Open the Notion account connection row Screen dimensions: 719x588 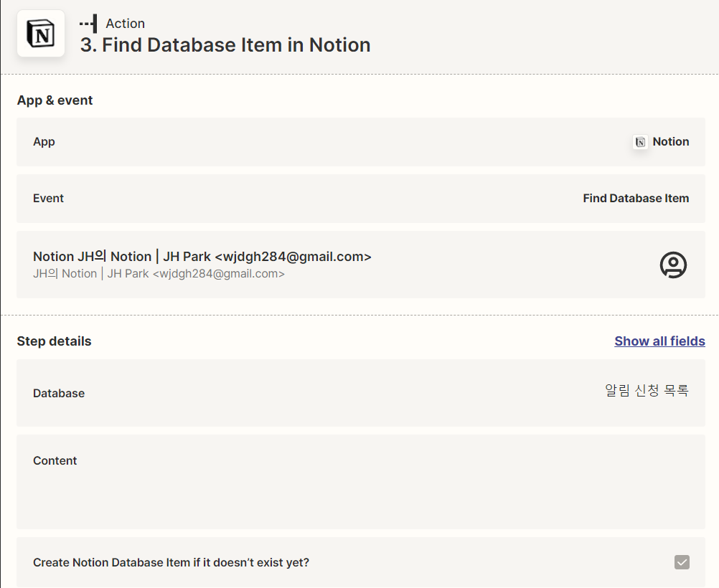(x=361, y=265)
